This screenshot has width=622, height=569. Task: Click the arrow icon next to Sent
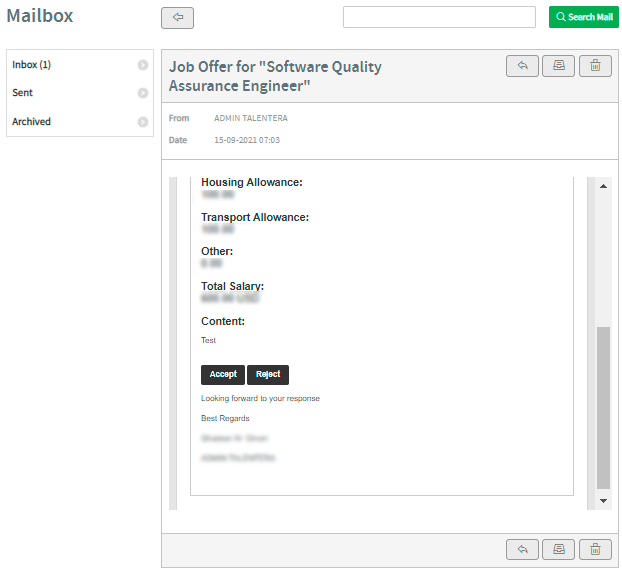click(143, 93)
